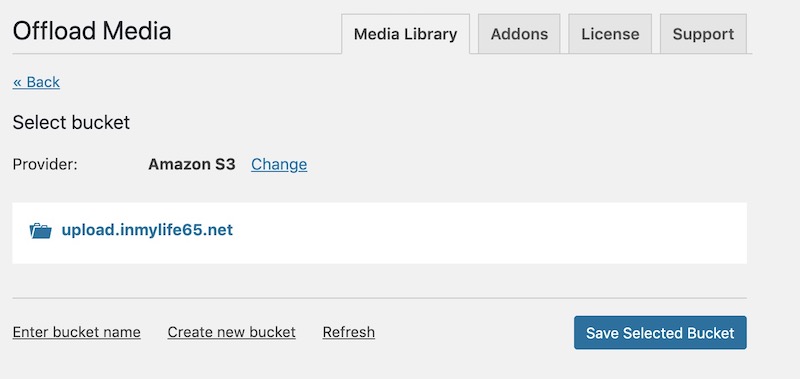Click the divider line above Enter bucket name
Screen dimensions: 800x379
[380, 298]
